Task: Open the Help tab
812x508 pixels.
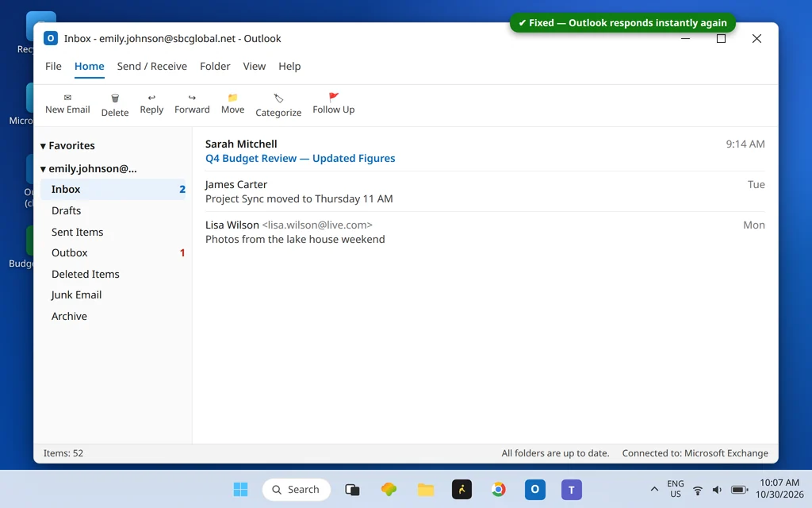Action: pos(289,67)
